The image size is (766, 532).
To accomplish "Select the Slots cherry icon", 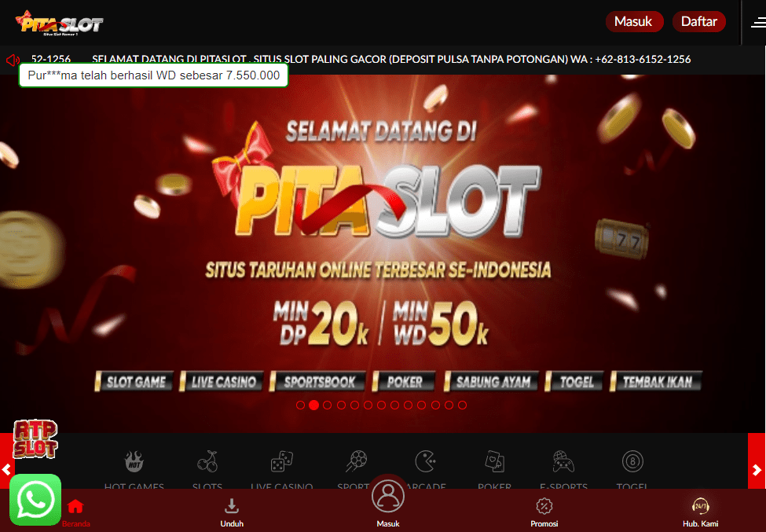I will [207, 461].
